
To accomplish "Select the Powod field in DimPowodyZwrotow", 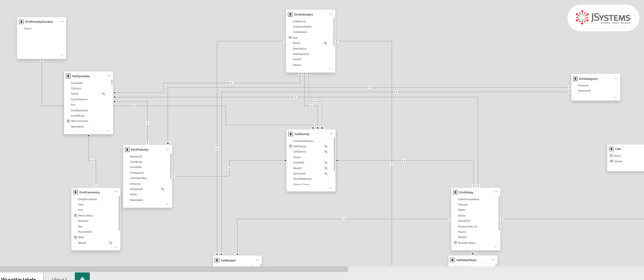I will [x=28, y=29].
